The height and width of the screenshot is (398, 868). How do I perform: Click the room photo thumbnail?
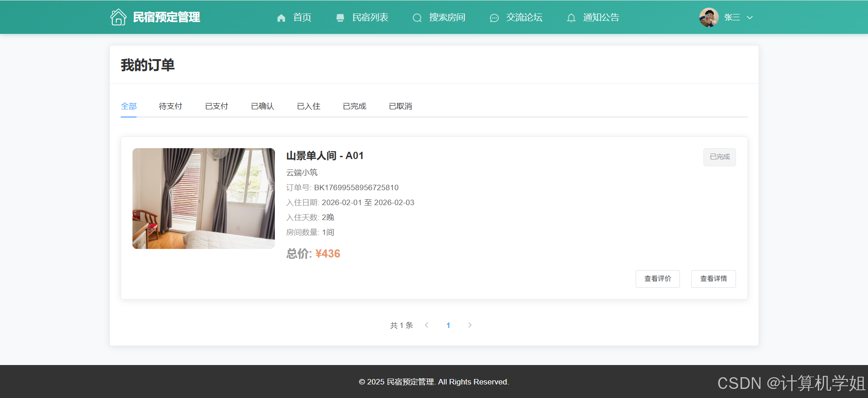[x=203, y=198]
